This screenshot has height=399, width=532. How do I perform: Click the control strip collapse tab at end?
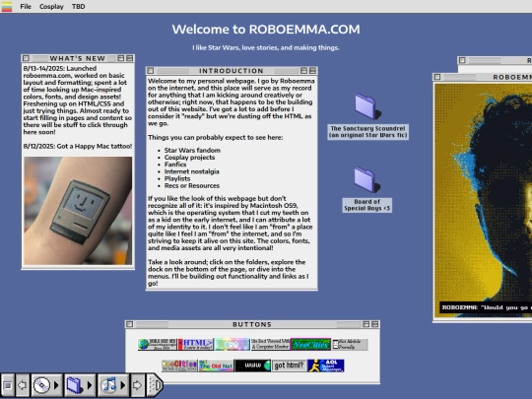pyautogui.click(x=155, y=385)
